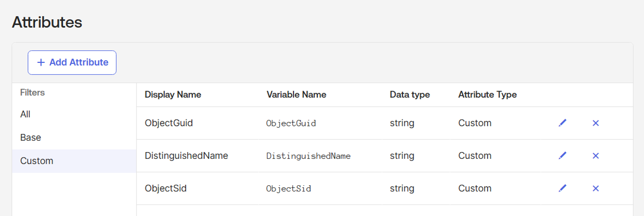Viewport: 644px width, 216px height.
Task: Select the All filter
Action: pos(25,114)
